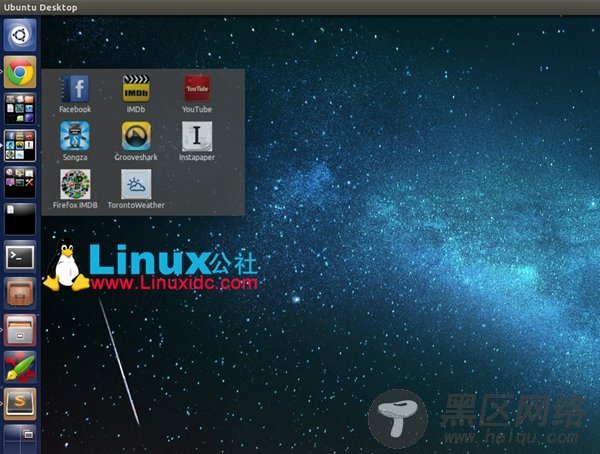Open the IMDb web app
This screenshot has height=454, width=600.
tap(136, 94)
